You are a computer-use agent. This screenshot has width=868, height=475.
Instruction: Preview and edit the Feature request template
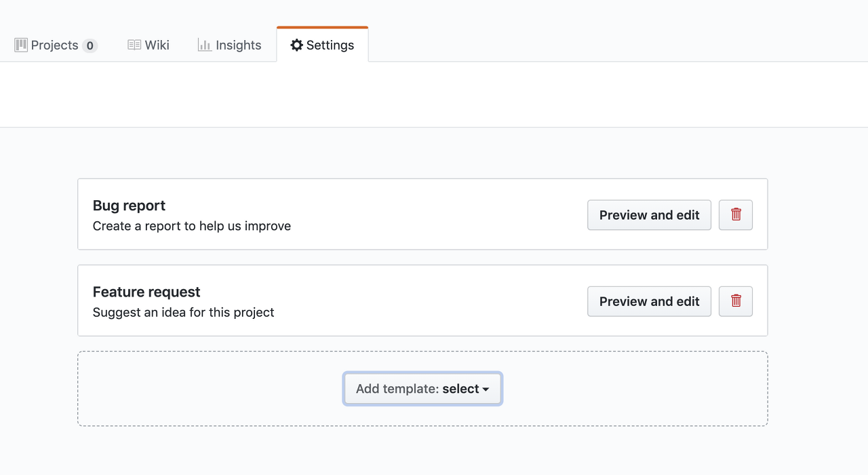(x=649, y=301)
